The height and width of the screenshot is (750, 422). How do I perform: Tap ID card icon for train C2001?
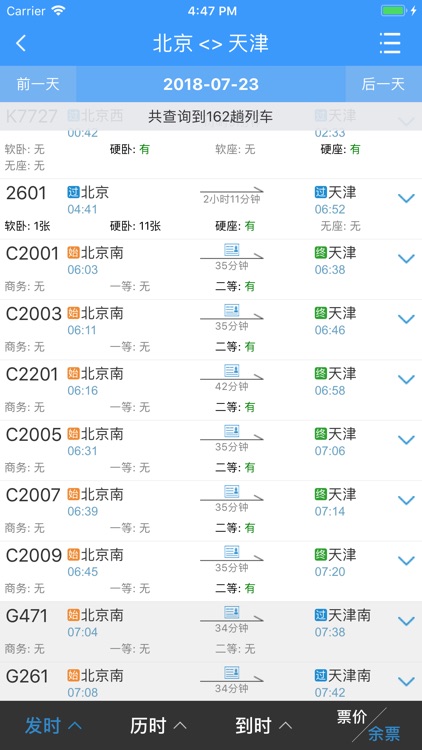pos(232,250)
